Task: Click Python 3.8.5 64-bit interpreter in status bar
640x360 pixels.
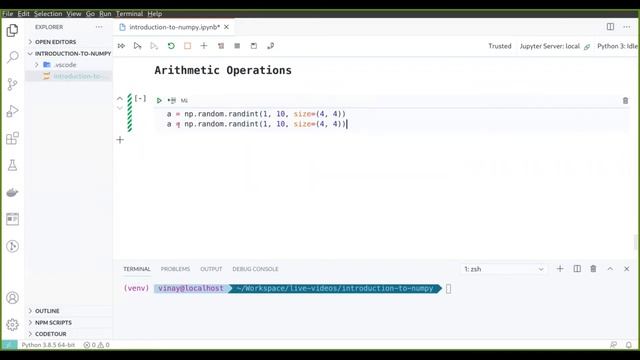Action: (48, 345)
